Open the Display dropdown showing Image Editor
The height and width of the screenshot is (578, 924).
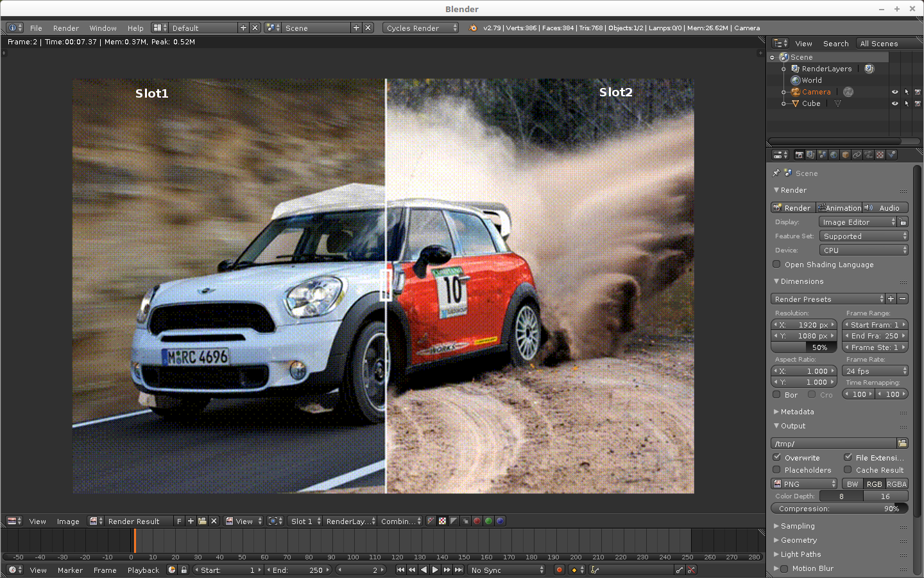pos(858,222)
